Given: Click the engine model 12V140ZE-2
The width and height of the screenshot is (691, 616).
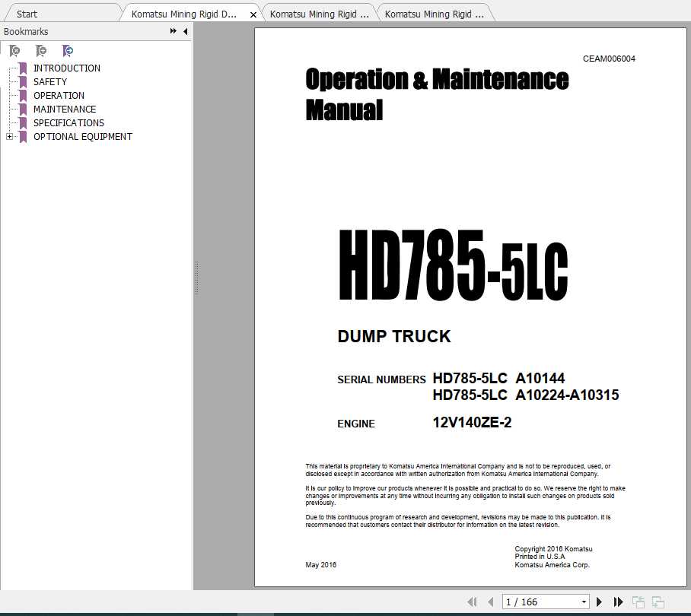Looking at the screenshot, I should [472, 422].
